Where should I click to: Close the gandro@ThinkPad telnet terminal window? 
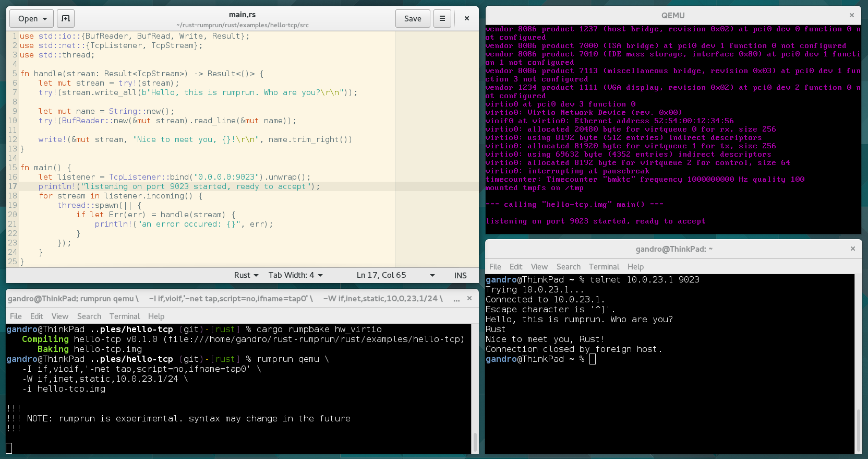[853, 249]
